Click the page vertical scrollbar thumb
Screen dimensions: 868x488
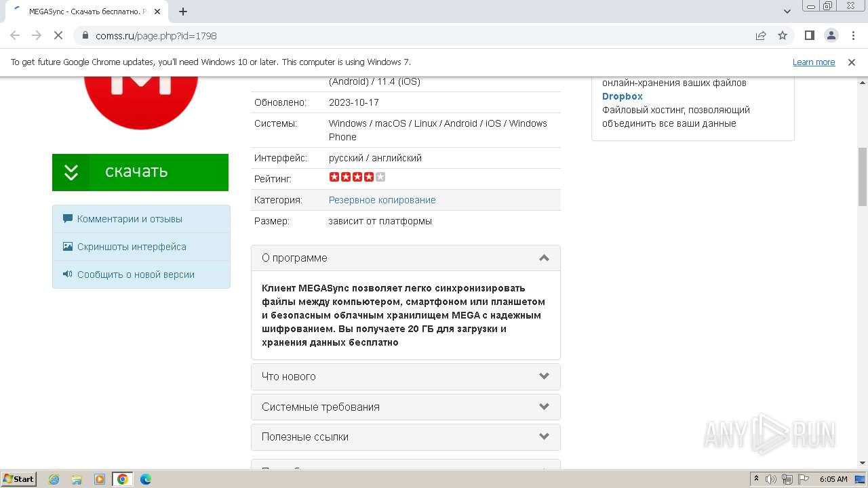click(x=862, y=176)
